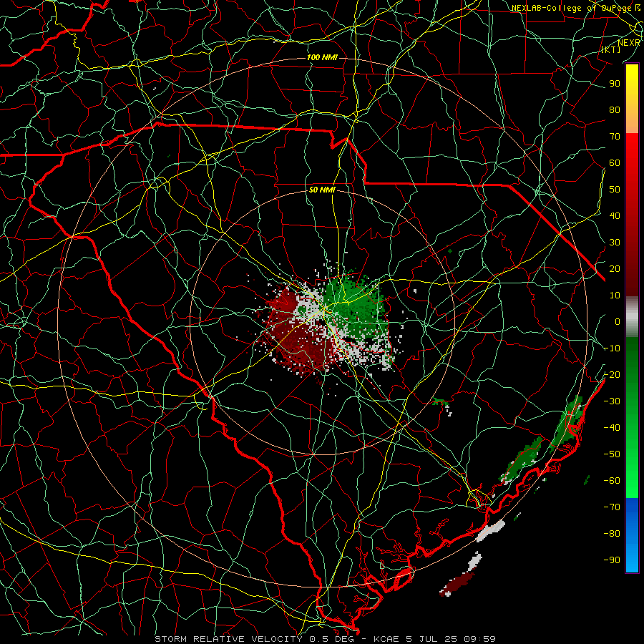Click the 40 value on velocity scale
The image size is (644, 644).
coord(615,216)
